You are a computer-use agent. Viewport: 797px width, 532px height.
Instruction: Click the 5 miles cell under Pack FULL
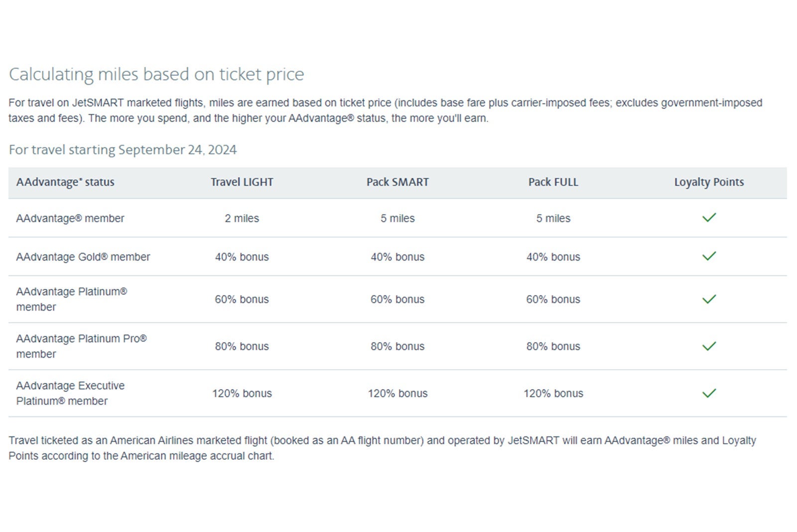(553, 218)
